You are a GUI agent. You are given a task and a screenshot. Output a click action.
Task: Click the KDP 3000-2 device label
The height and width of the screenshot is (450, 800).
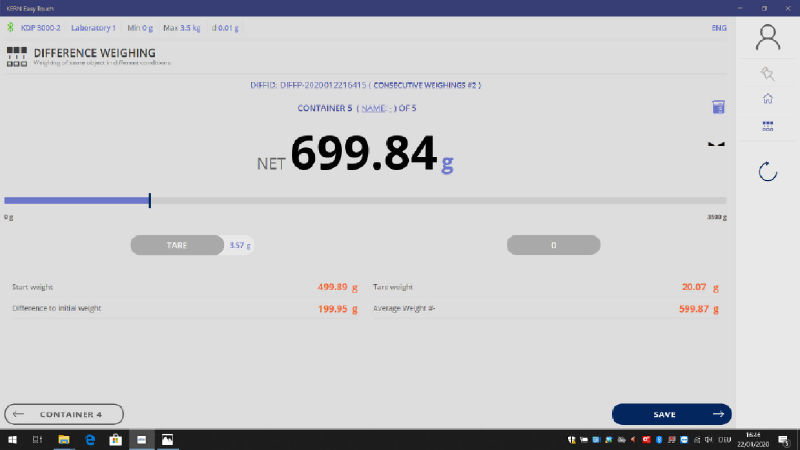click(x=41, y=27)
